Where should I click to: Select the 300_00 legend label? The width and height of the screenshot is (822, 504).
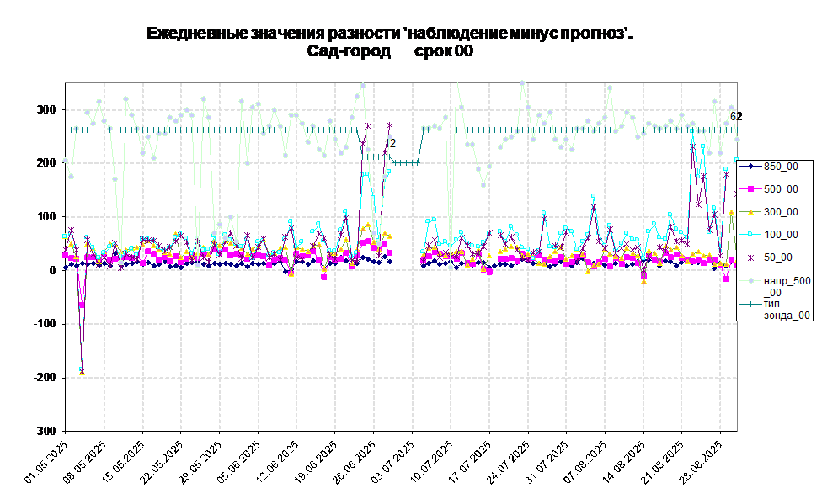781,212
